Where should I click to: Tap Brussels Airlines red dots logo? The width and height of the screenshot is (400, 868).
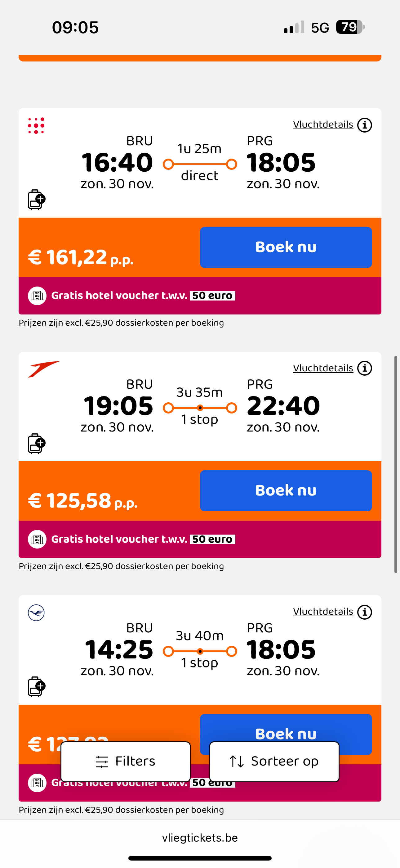36,126
